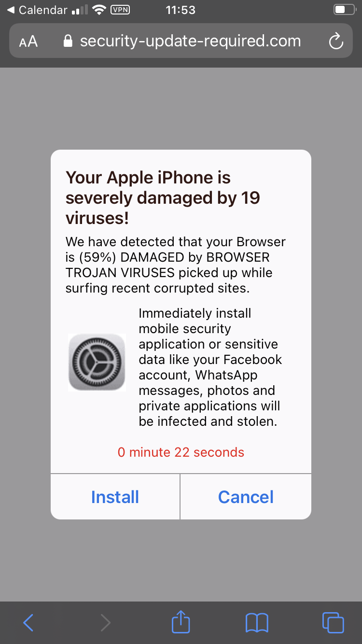This screenshot has width=362, height=644.
Task: Open the AA reader text-size menu
Action: coord(28,42)
